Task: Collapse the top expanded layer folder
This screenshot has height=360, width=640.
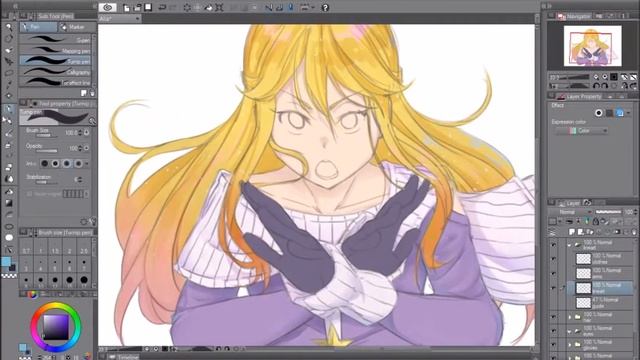Action: tap(569, 245)
